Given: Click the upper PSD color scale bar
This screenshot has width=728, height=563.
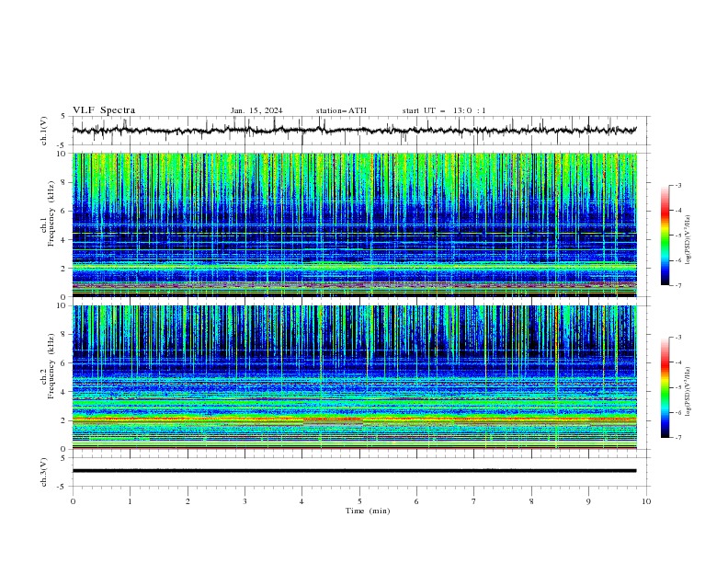Looking at the screenshot, I should [x=665, y=236].
